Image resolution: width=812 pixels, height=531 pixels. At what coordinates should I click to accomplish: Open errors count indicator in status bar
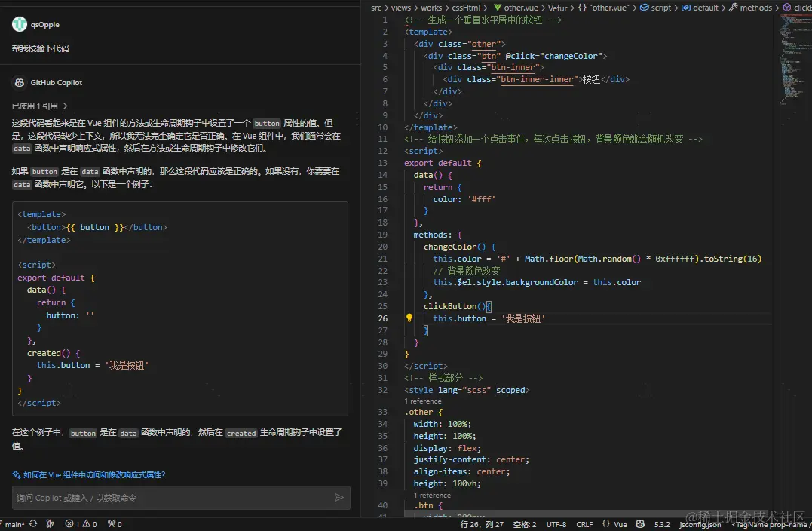[x=72, y=523]
